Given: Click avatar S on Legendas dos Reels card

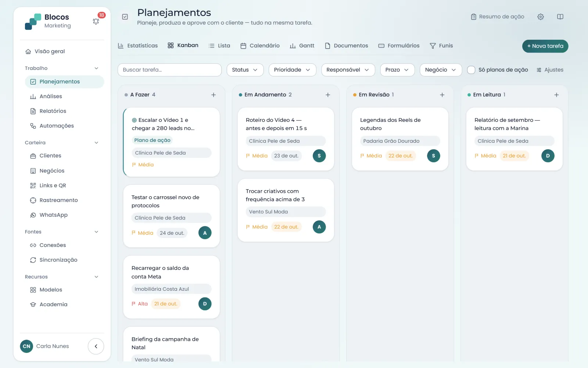Looking at the screenshot, I should click(x=433, y=156).
